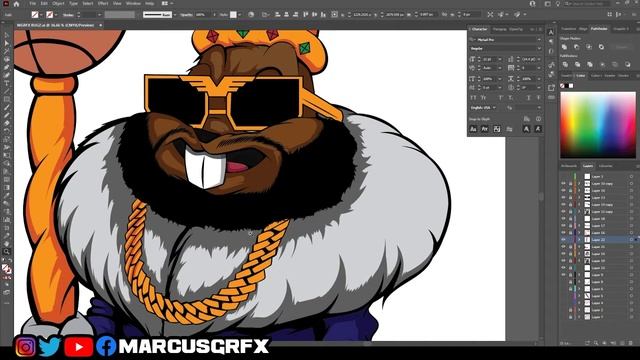This screenshot has height=360, width=640.
Task: Click the Subscript button in Character panel
Action: tap(510, 98)
